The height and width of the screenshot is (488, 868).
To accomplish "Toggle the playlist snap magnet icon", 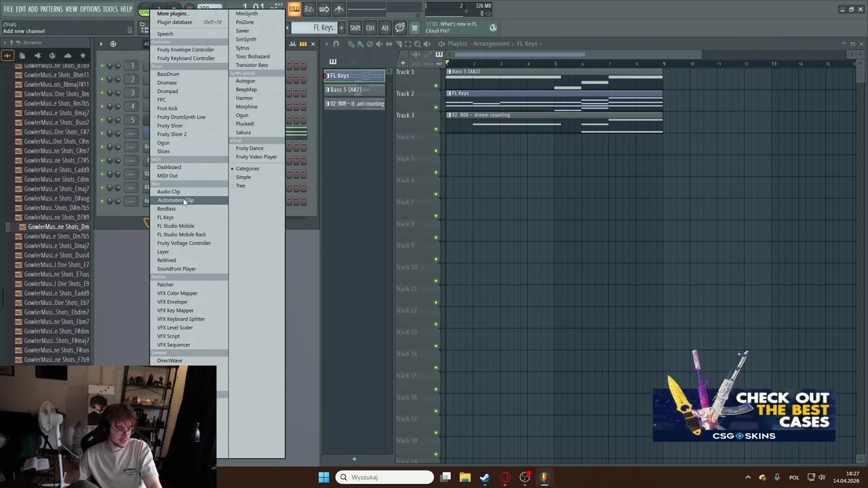I will 336,44.
